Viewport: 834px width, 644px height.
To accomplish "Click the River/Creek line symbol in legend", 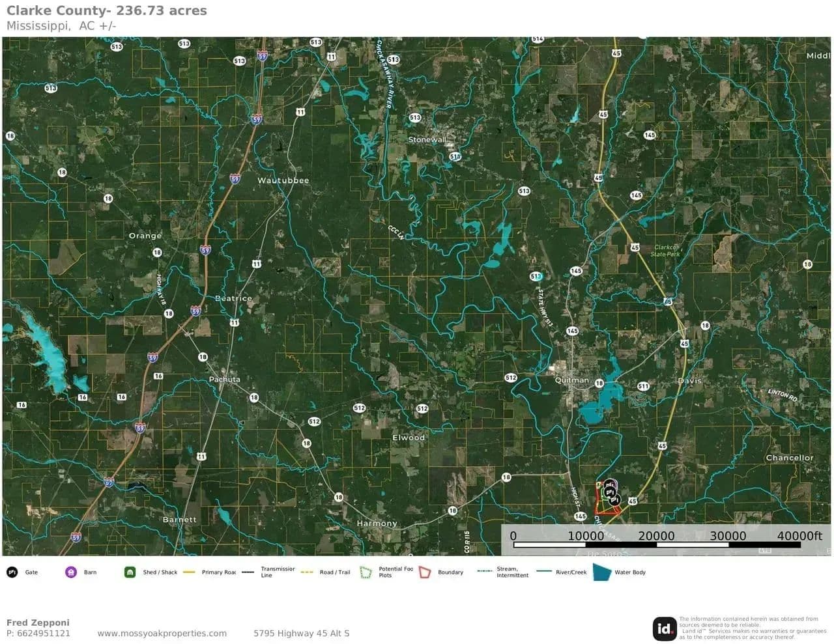I will pos(543,572).
